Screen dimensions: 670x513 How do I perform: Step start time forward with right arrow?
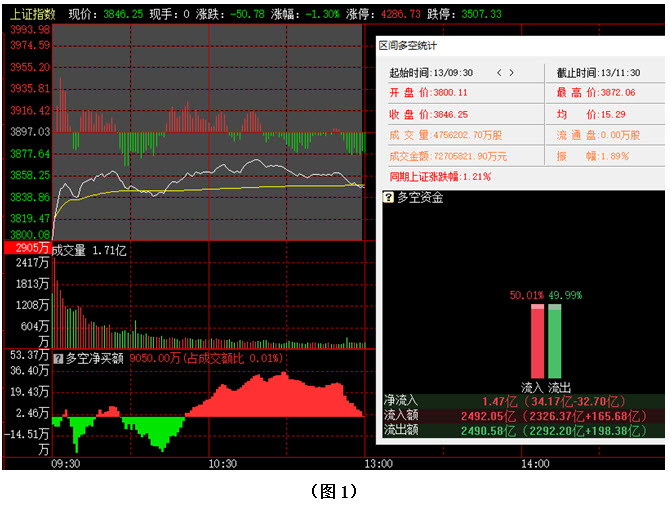(512, 73)
